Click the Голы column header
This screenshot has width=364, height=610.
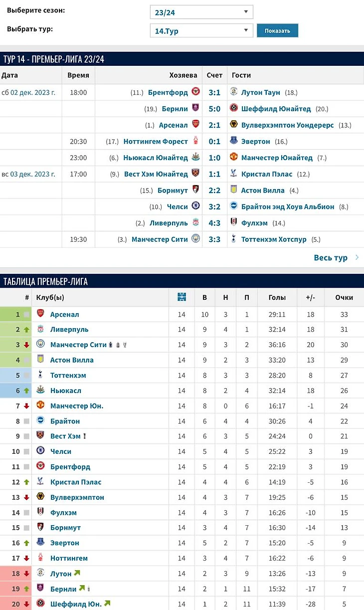tap(277, 297)
